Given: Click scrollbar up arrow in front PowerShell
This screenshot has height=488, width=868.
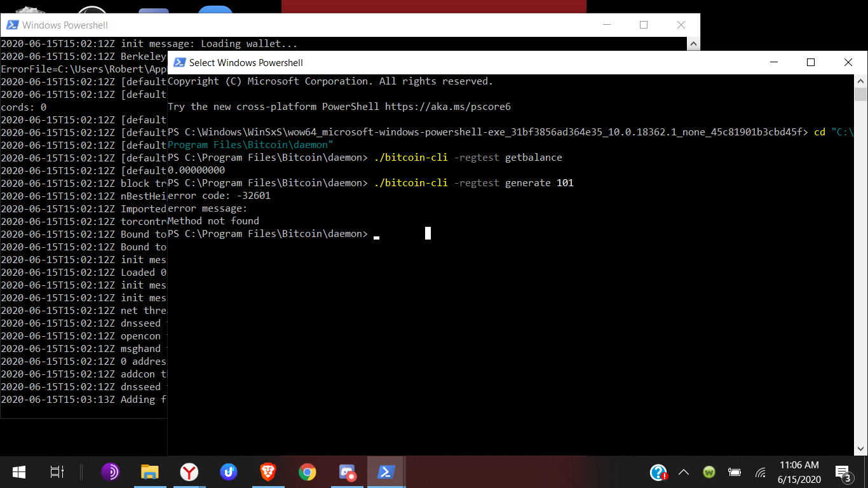Looking at the screenshot, I should [x=861, y=81].
